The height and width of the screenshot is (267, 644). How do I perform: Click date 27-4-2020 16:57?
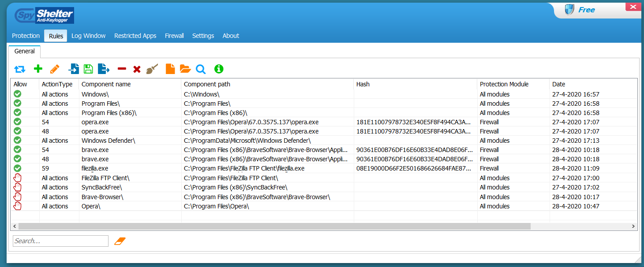(576, 94)
